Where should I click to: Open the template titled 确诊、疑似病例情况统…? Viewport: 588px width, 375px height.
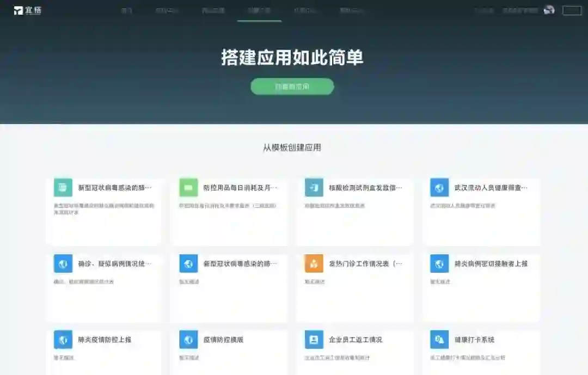pyautogui.click(x=115, y=263)
